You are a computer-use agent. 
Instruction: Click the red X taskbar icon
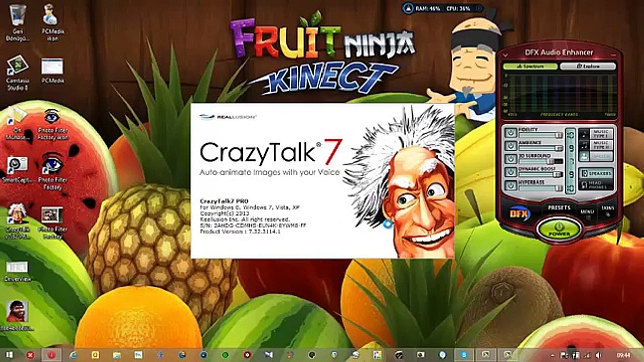coord(30,355)
